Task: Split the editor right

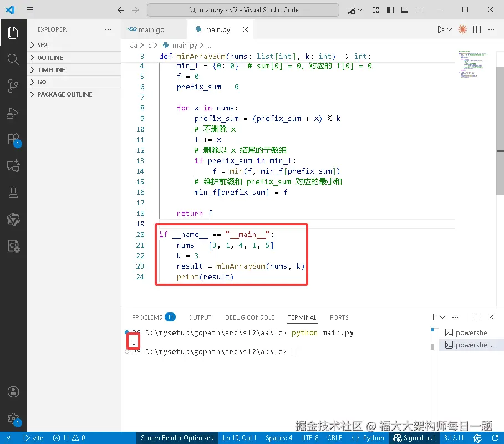Action: click(477, 29)
